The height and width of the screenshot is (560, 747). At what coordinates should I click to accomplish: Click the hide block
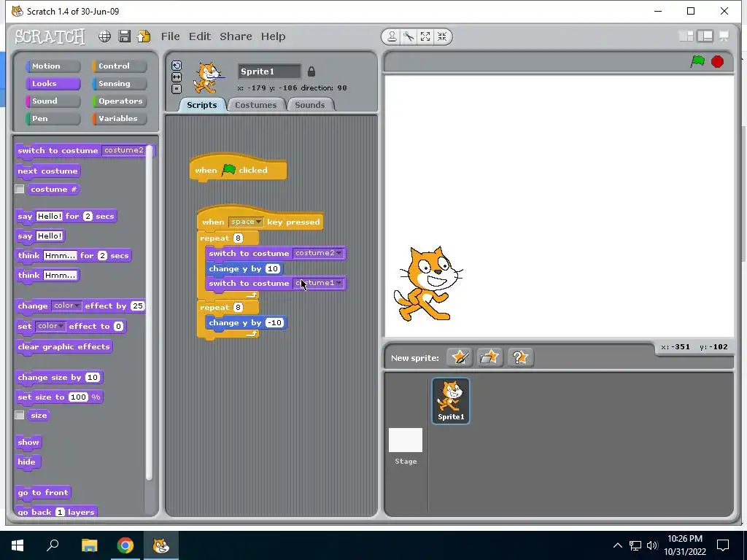27,462
